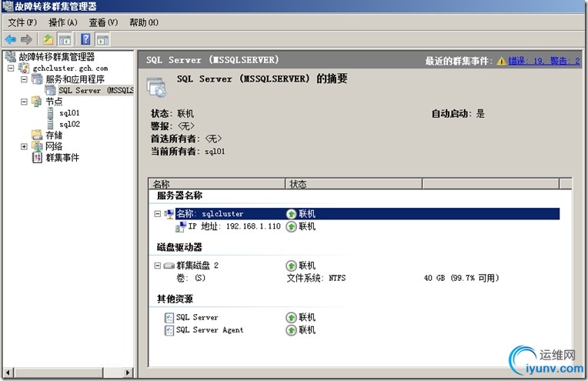Click the IP 地址 resource icon
This screenshot has width=588, height=381.
pos(181,226)
